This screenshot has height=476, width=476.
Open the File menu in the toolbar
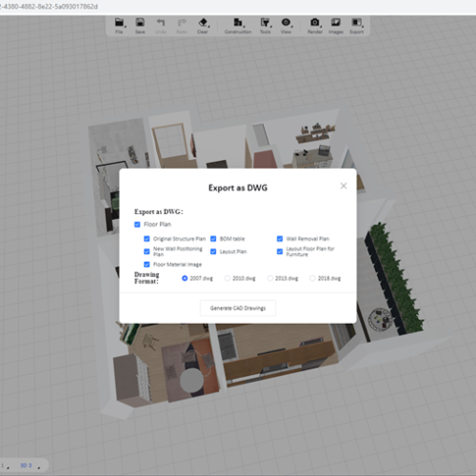tap(119, 26)
